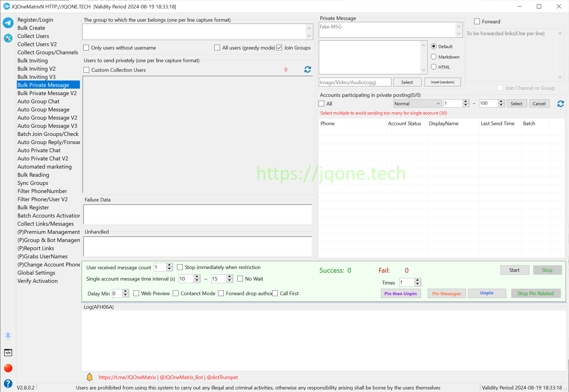Click the Stop Pin Related button

click(x=536, y=294)
